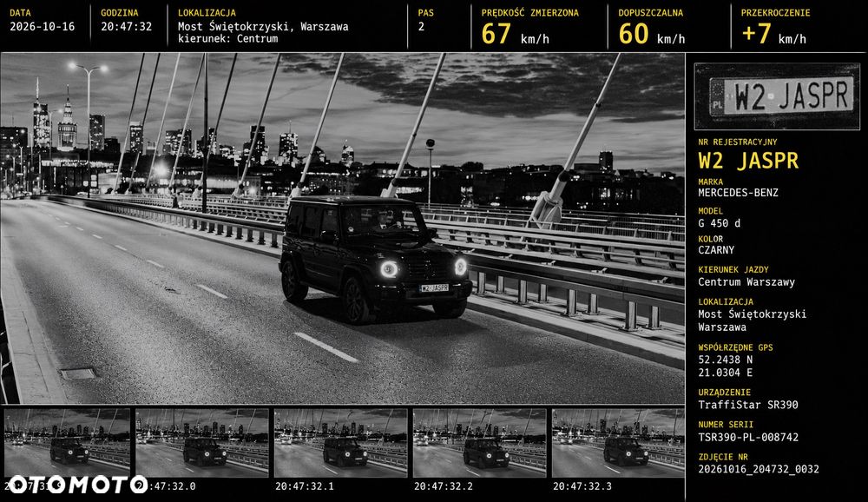Open the first frame thumbnail above the OTOMOTO logo
The height and width of the screenshot is (502, 868).
[x=67, y=443]
